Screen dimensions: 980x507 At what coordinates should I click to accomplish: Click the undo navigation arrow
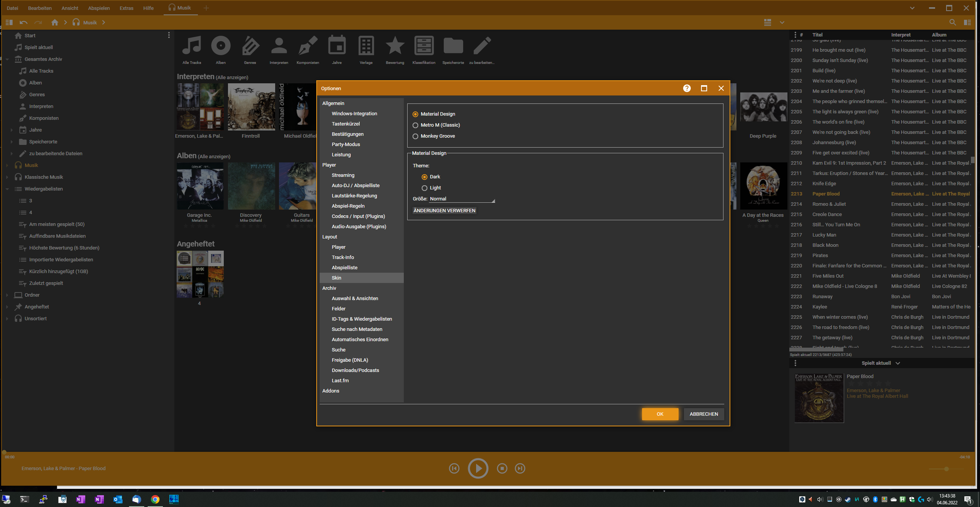click(24, 22)
